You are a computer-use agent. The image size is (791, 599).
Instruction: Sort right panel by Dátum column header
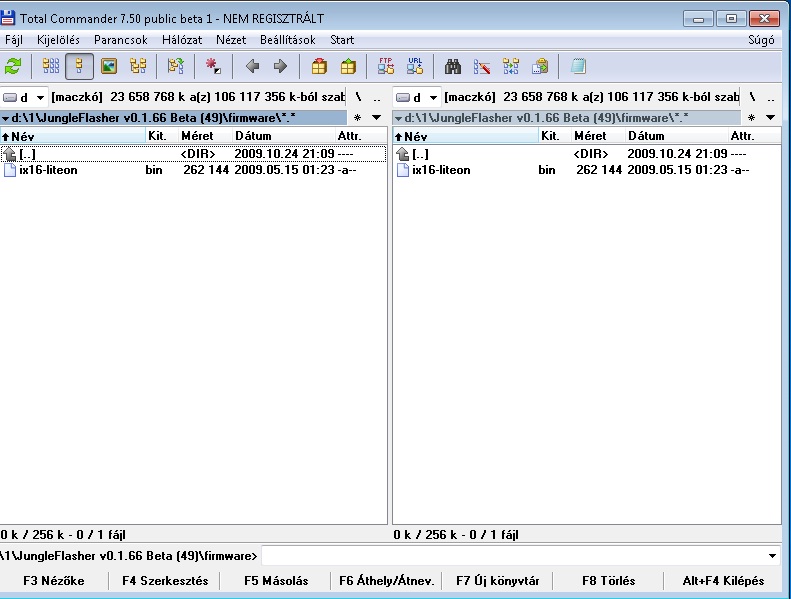(646, 136)
